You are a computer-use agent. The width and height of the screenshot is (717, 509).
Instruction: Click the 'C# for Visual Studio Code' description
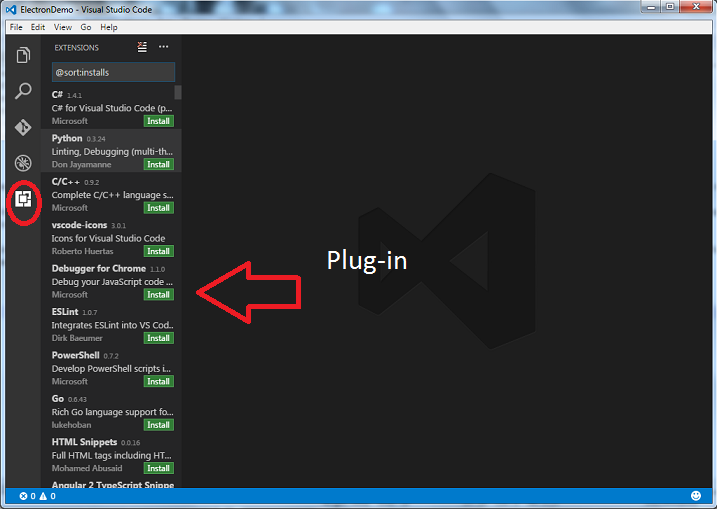click(112, 108)
